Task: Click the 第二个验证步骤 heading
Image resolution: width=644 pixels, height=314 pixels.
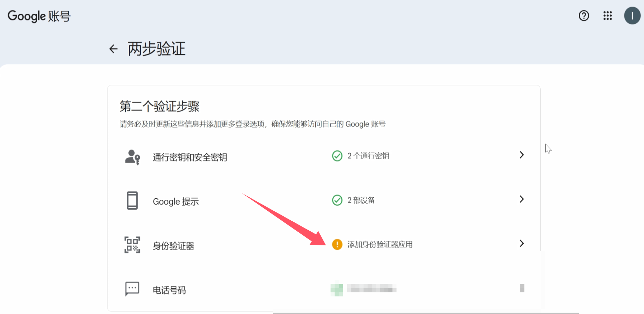Action: [159, 106]
